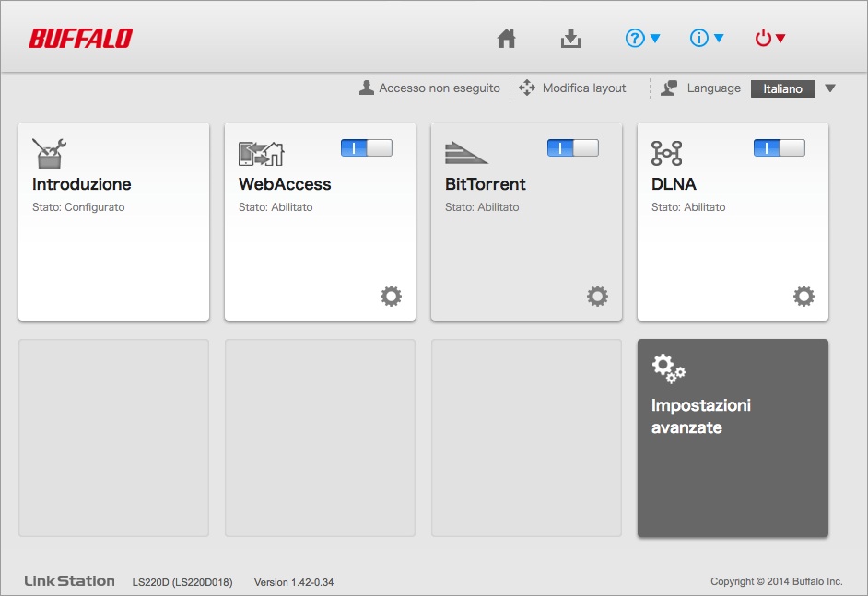The height and width of the screenshot is (596, 868).
Task: Click the WebAccess Stato: Abilitato text
Action: (x=276, y=207)
